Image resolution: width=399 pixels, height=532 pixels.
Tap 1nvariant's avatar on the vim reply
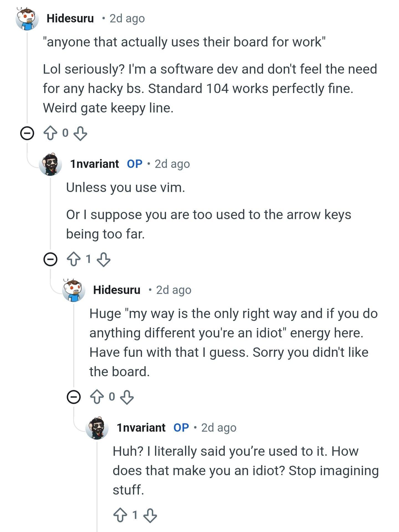[x=50, y=164]
